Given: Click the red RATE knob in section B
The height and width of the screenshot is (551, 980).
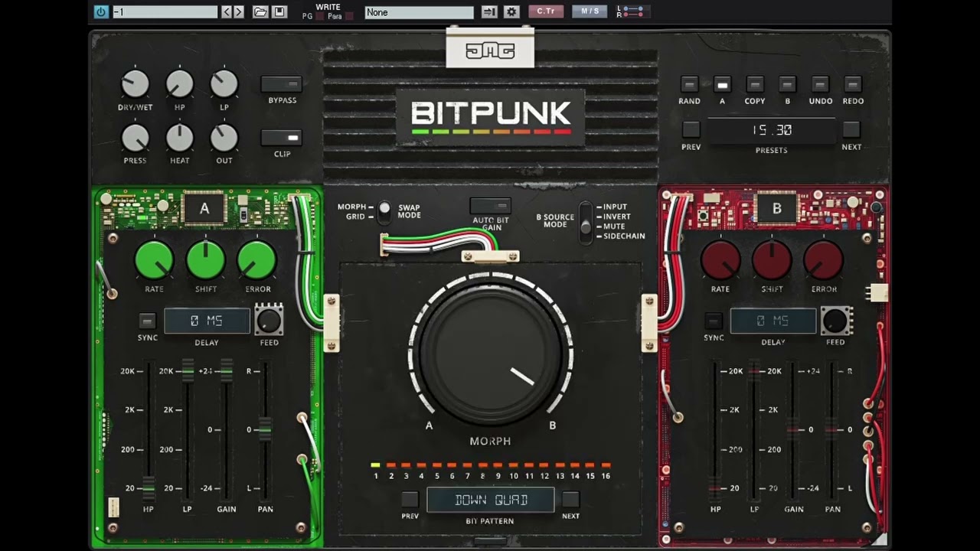Looking at the screenshot, I should tap(720, 260).
